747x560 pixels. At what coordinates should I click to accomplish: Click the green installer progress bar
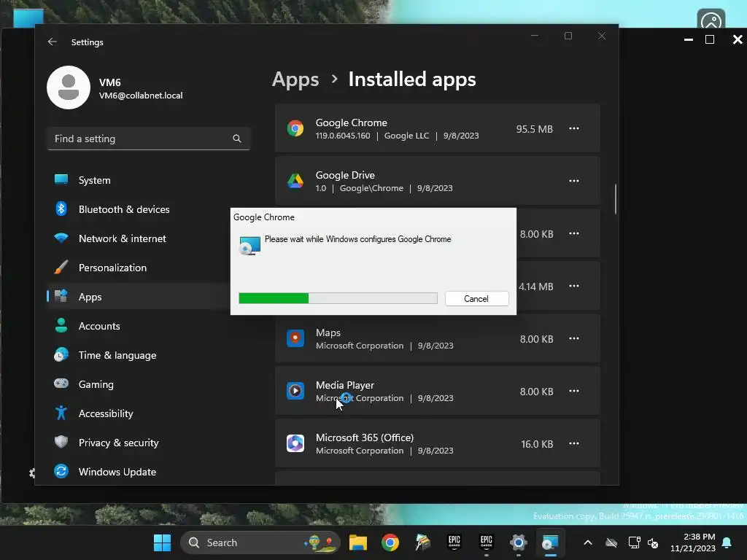pyautogui.click(x=338, y=298)
